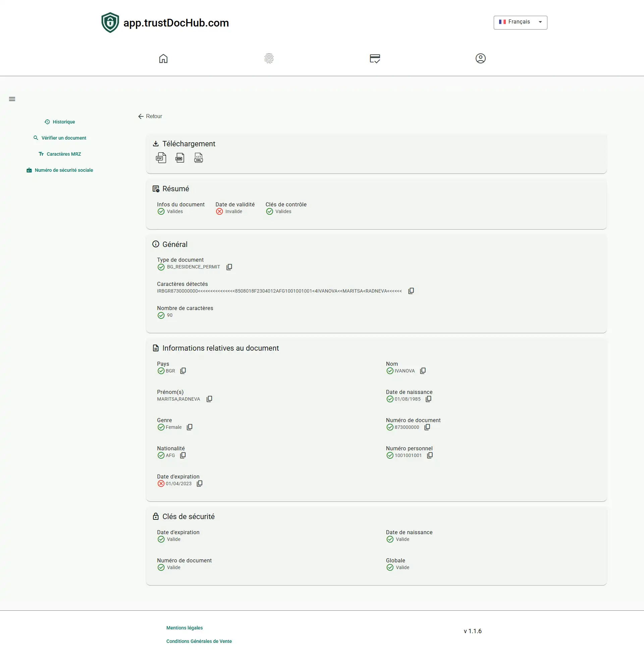Copy the Prénom(s) value MARITSA,RADNEVA
This screenshot has height=659, width=644.
pos(209,399)
